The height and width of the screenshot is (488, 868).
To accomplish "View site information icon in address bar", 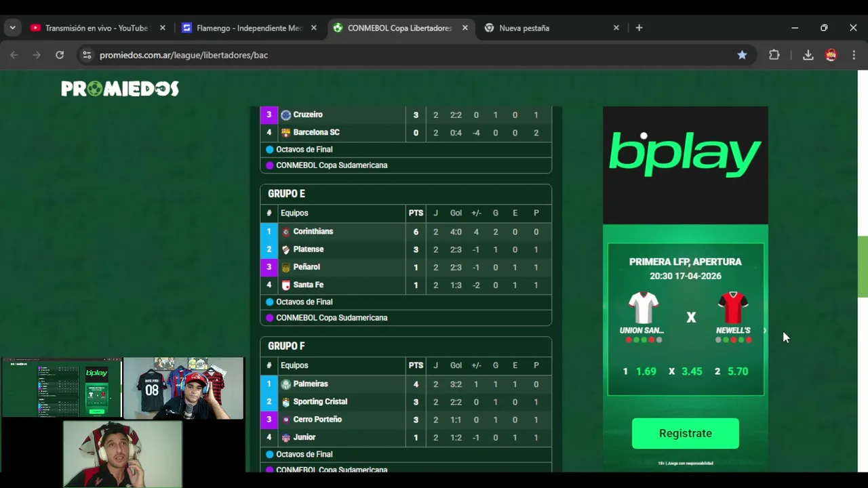I will click(86, 55).
